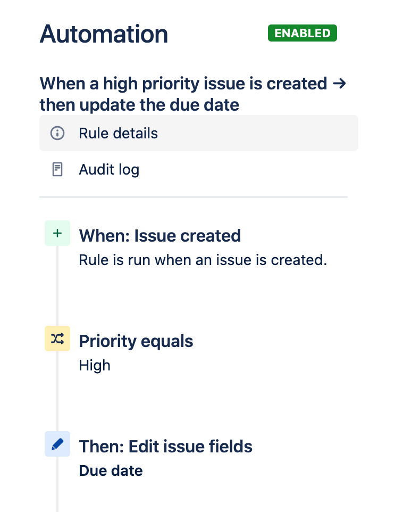
Task: Click the rule name heading text
Action: pyautogui.click(x=192, y=94)
